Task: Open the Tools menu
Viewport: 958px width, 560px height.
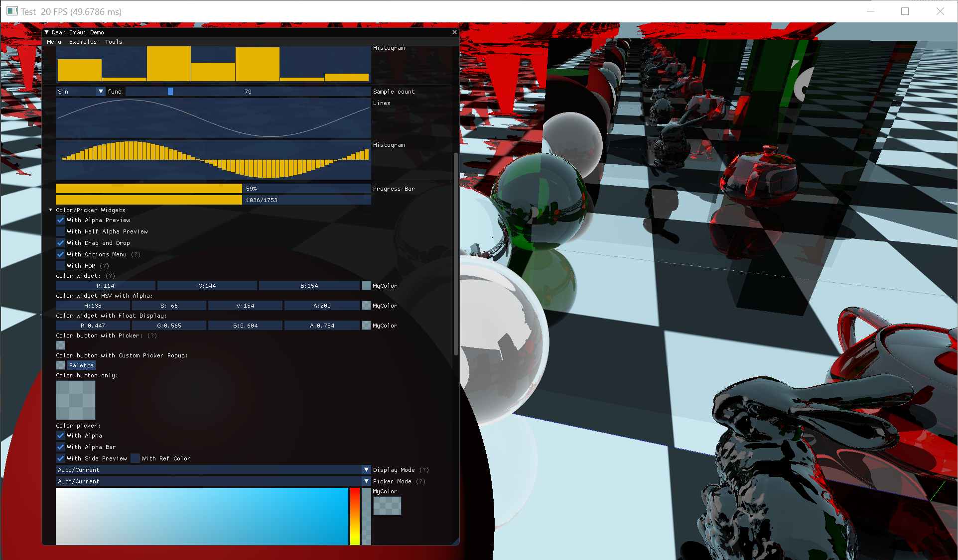Action: (x=114, y=42)
